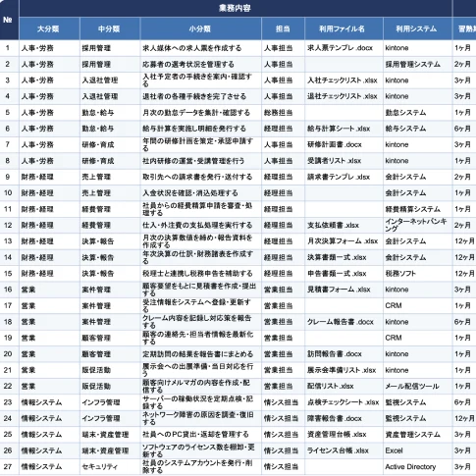Select cell 経費管理 in row 12
Viewport: 476px width, 476px height.
[110, 225]
